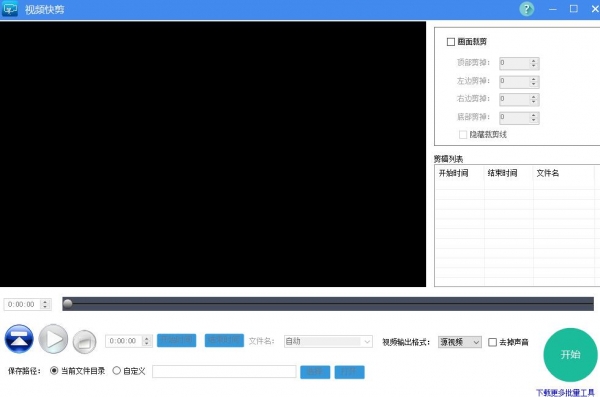The height and width of the screenshot is (397, 600).
Task: Click the blue open/eject video file icon
Action: (19, 339)
